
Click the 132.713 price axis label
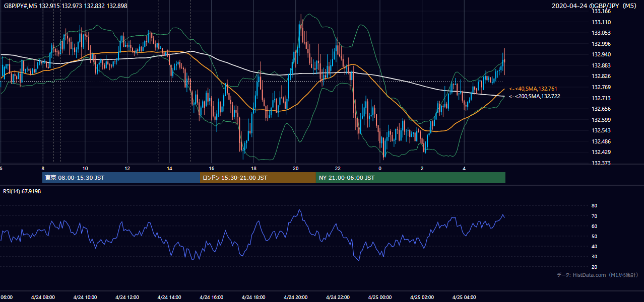(x=601, y=98)
